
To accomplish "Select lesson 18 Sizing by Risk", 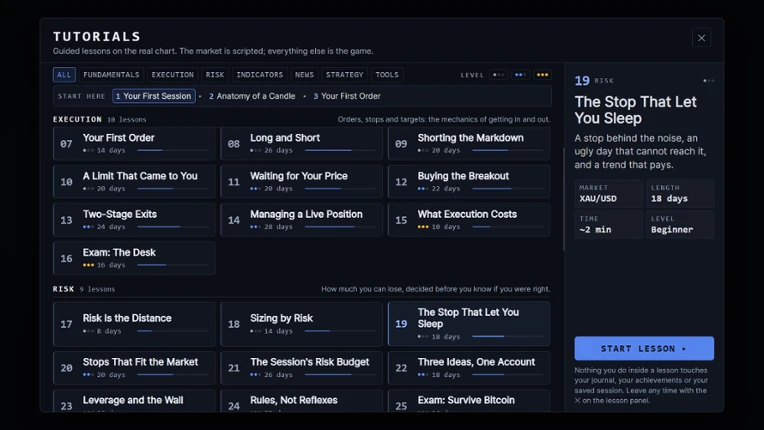I will (302, 324).
